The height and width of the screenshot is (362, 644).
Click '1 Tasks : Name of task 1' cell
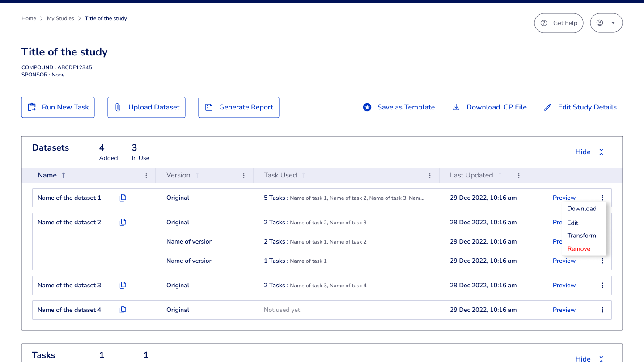(x=295, y=261)
